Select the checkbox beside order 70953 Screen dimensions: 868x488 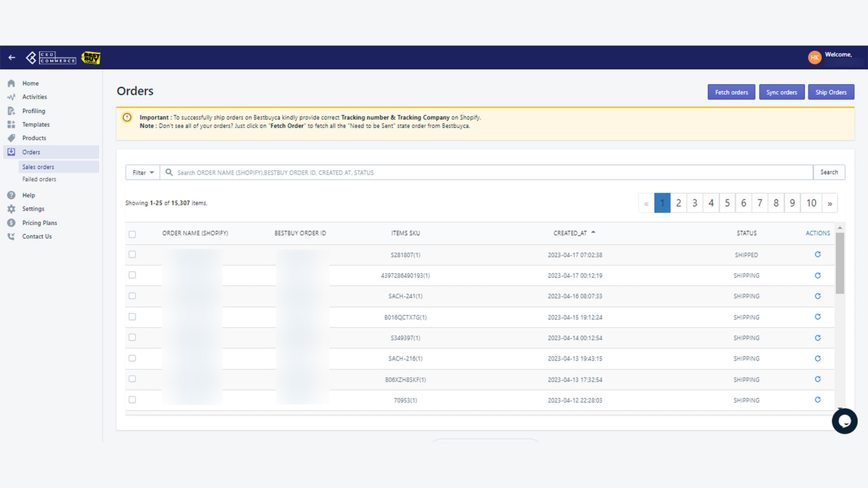tap(132, 400)
